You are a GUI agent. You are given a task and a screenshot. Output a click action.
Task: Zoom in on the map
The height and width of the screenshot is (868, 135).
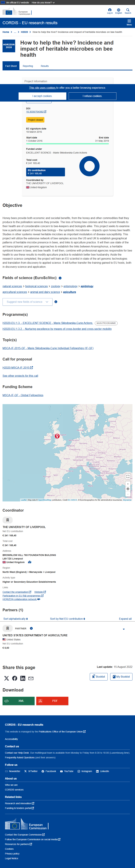[x=128, y=484]
